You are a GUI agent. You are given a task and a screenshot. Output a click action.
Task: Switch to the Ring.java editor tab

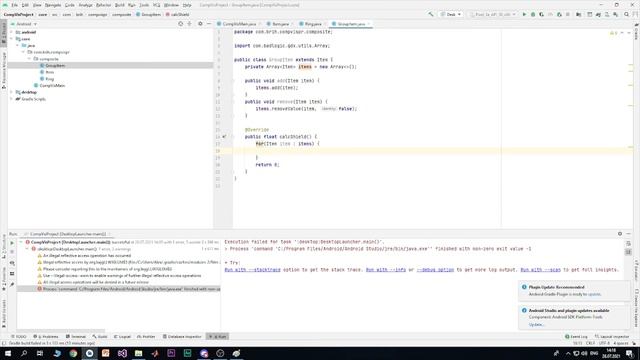click(313, 24)
